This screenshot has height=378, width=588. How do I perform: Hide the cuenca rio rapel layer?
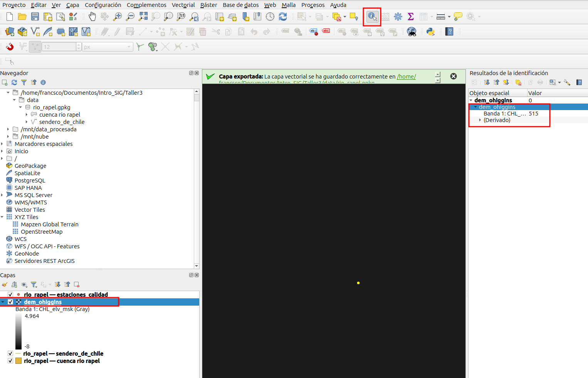coord(10,361)
